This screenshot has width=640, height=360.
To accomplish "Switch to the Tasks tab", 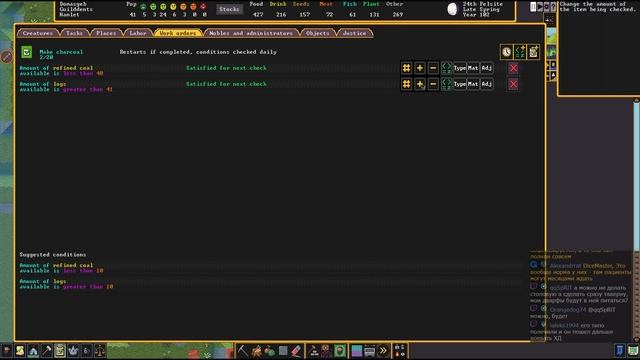I will click(x=74, y=33).
